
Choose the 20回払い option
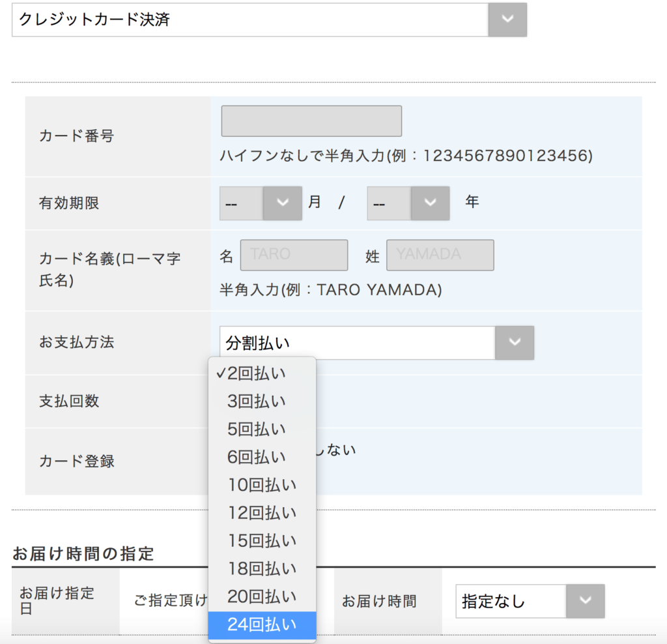262,597
